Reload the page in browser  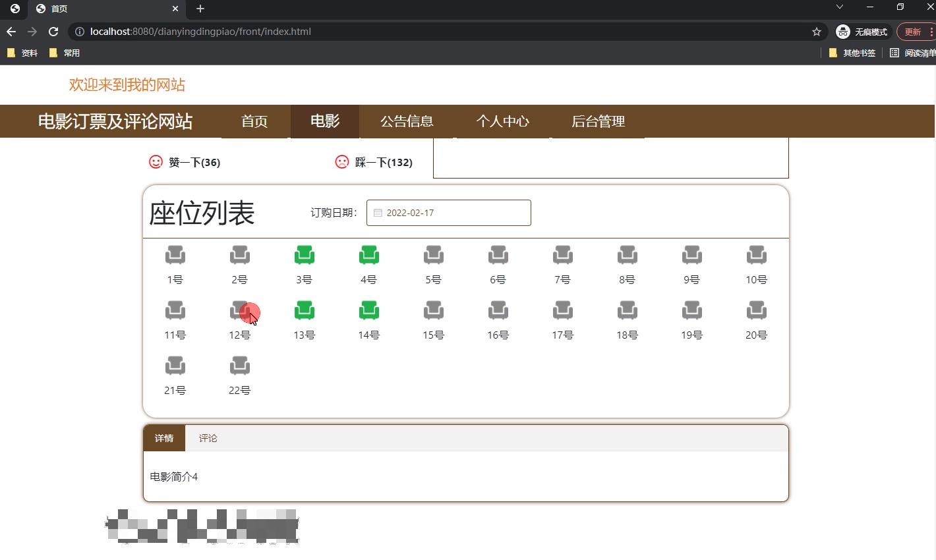tap(53, 32)
